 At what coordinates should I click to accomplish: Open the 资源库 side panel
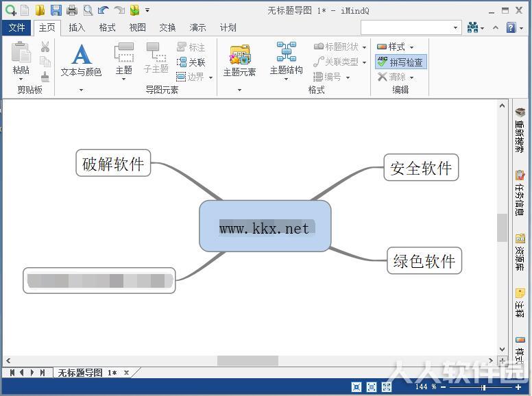coord(520,251)
